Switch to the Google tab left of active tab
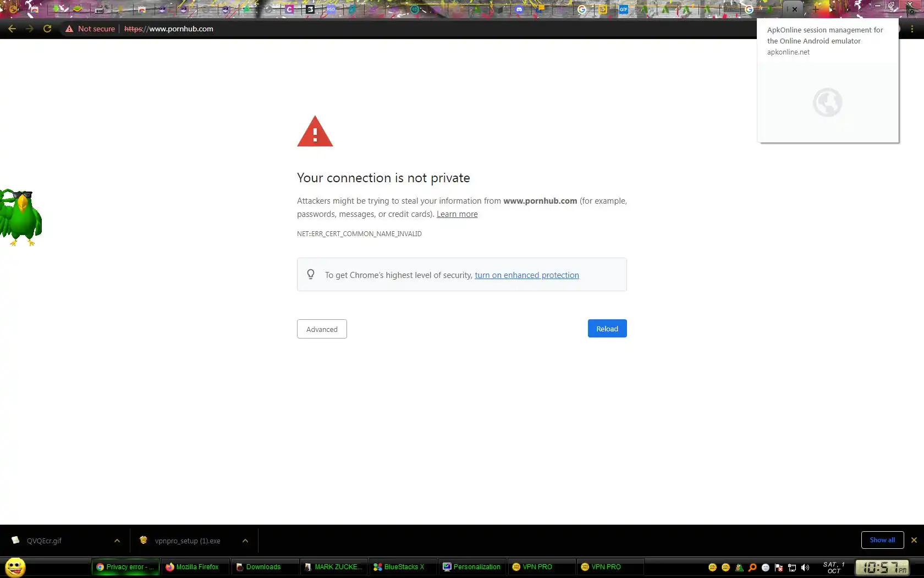 coord(749,9)
